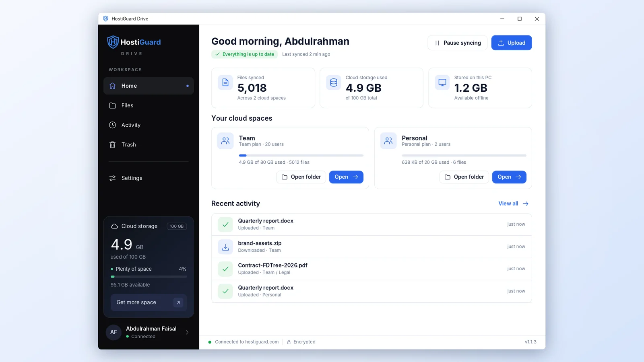
Task: Click the Cloud storage used database icon
Action: pos(334,82)
